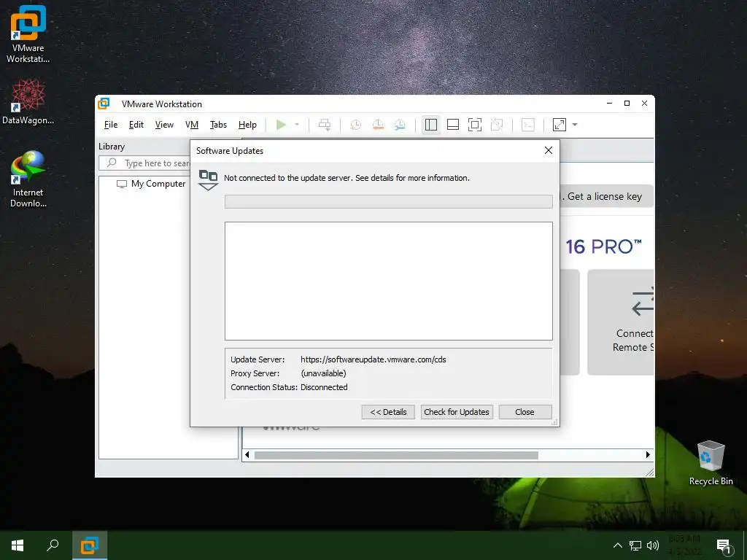
Task: Click the Recycle Bin desktop icon
Action: click(711, 463)
